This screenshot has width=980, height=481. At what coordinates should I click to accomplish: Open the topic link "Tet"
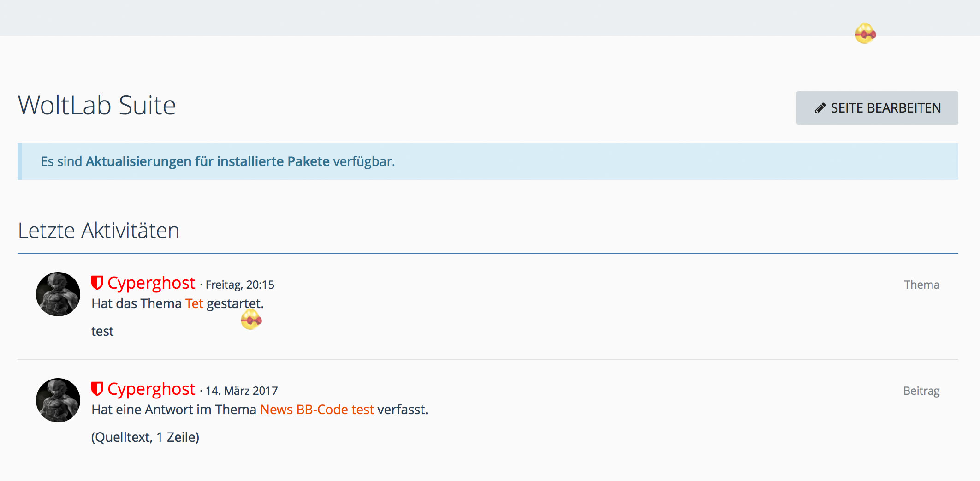click(194, 303)
